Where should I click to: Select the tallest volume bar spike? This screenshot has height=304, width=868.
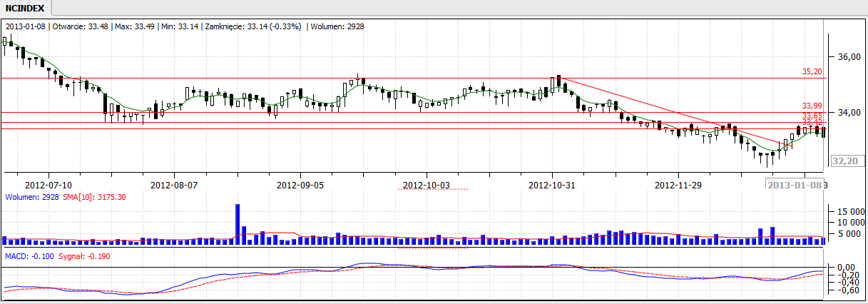238,224
